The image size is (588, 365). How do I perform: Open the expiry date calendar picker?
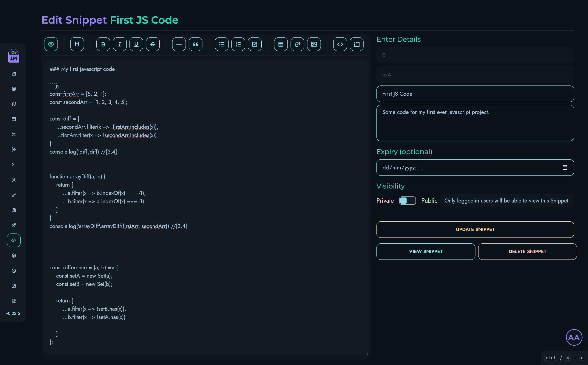565,168
